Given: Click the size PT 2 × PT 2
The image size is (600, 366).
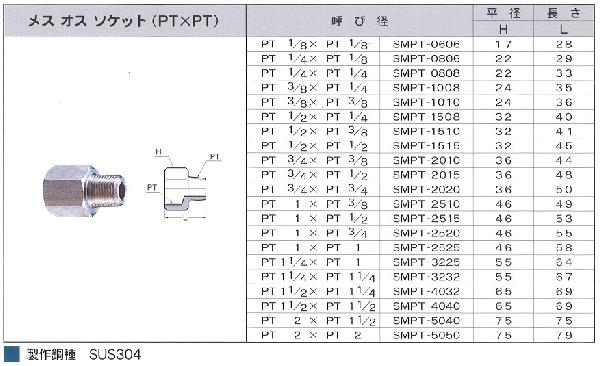Looking at the screenshot, I should pyautogui.click(x=311, y=335).
